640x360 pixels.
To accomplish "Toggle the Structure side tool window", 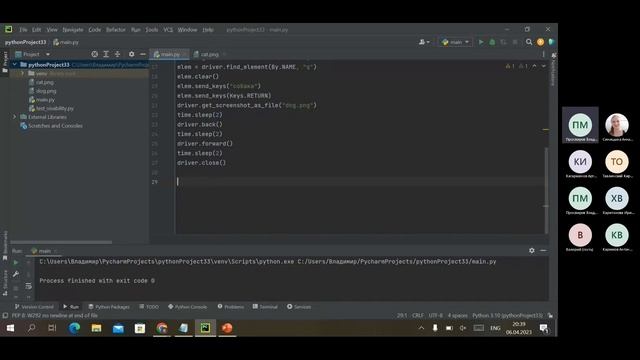I will point(5,282).
